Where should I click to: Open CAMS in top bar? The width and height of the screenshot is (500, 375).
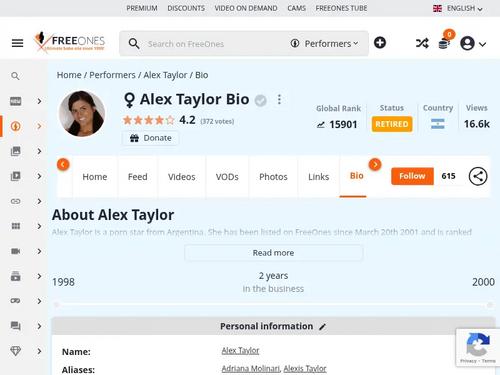click(x=297, y=8)
